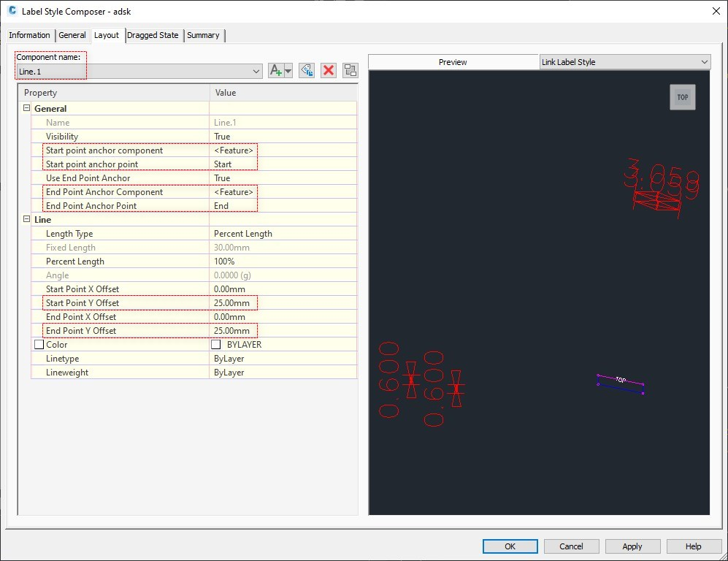Click the magenta link line labeled TOP

point(620,379)
